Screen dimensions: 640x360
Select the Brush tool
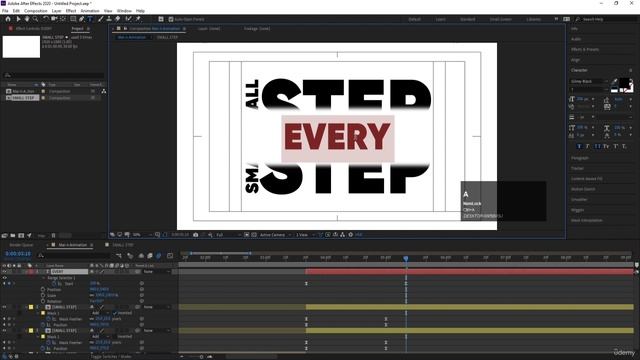[x=100, y=19]
